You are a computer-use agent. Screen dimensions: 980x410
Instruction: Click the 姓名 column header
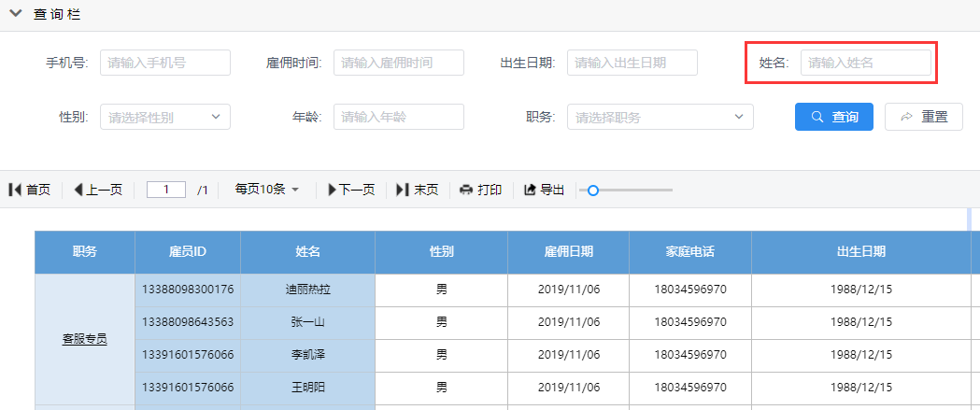pyautogui.click(x=307, y=252)
